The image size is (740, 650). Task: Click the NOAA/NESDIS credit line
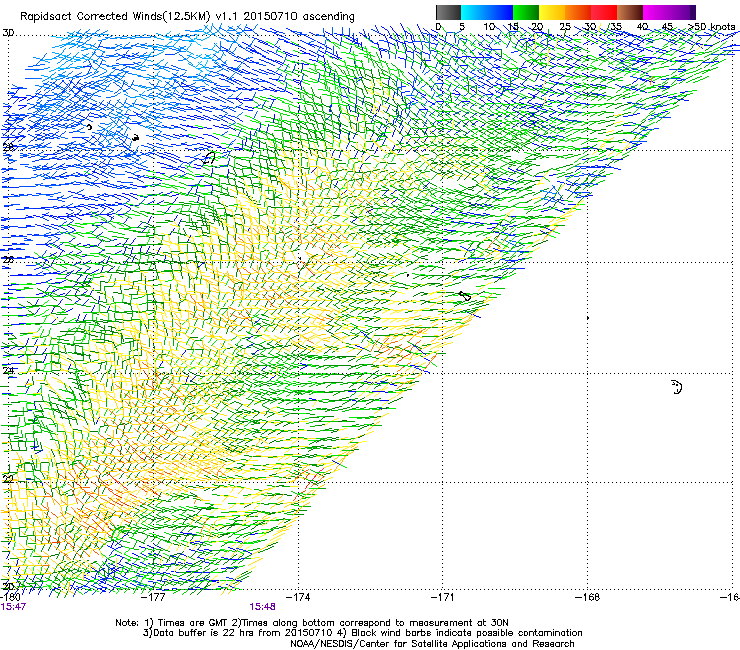pos(432,644)
